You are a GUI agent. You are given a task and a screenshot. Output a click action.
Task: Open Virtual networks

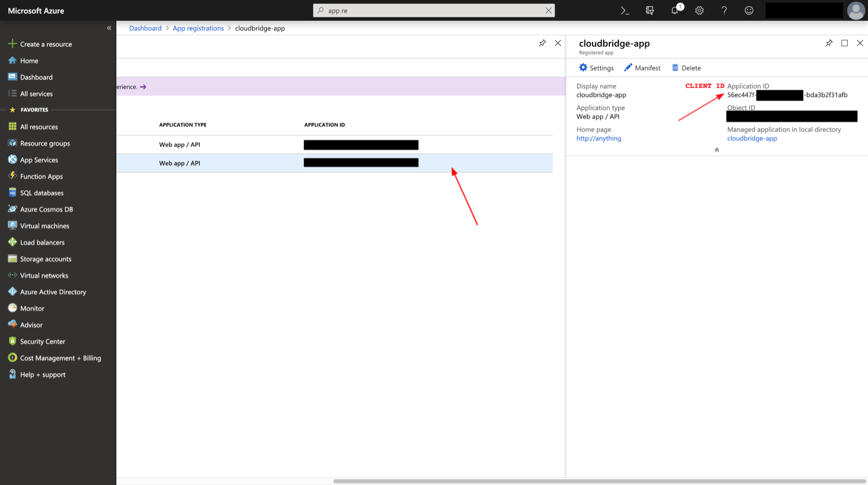coord(38,275)
